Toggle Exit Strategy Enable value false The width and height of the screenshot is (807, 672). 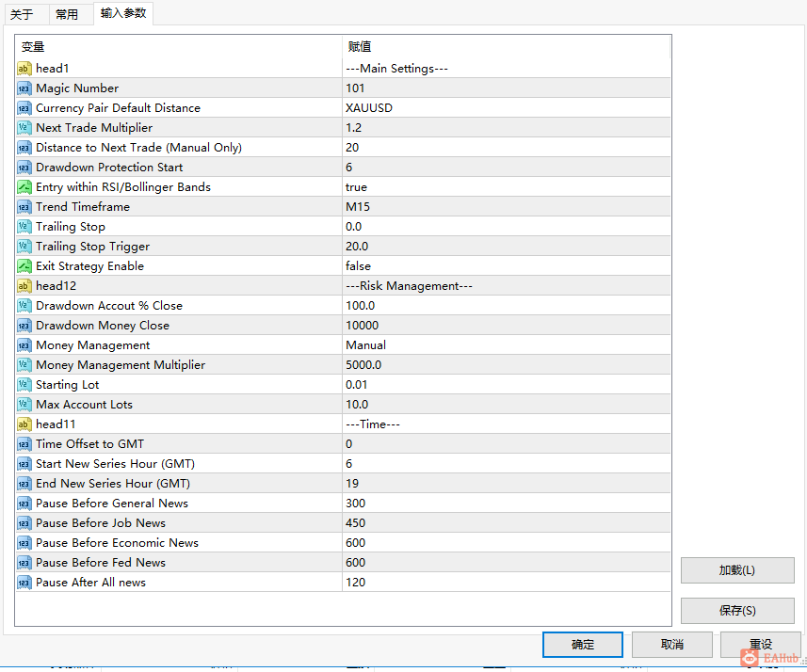pos(507,266)
